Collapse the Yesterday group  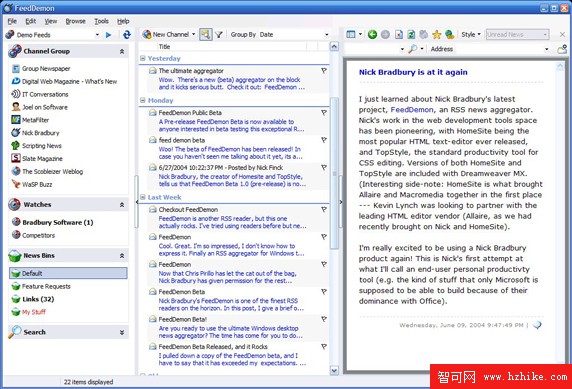click(143, 58)
